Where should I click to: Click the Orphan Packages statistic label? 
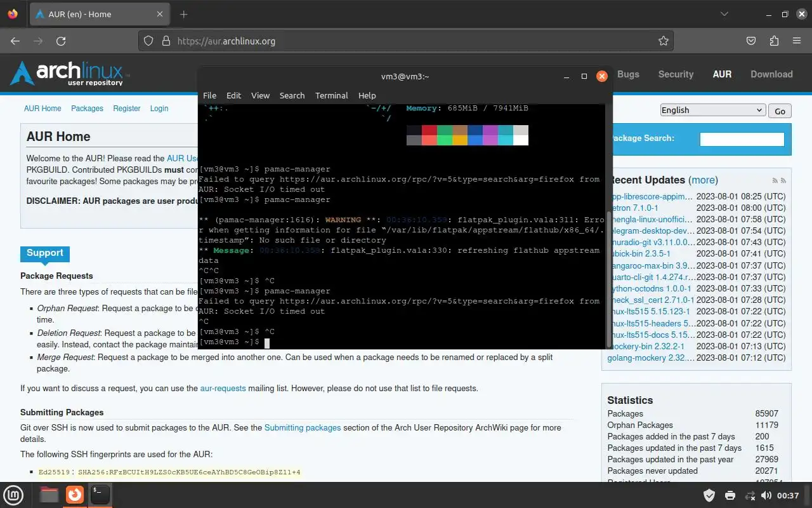[x=640, y=425]
